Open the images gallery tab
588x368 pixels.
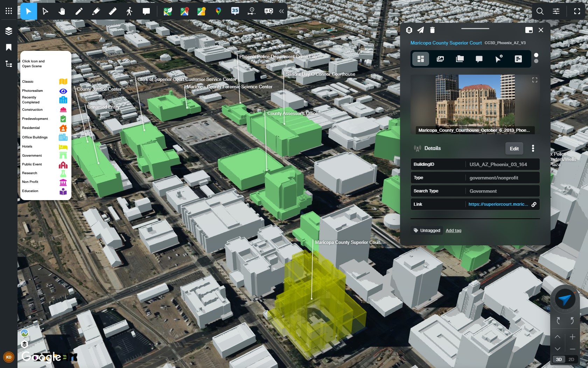pos(440,59)
